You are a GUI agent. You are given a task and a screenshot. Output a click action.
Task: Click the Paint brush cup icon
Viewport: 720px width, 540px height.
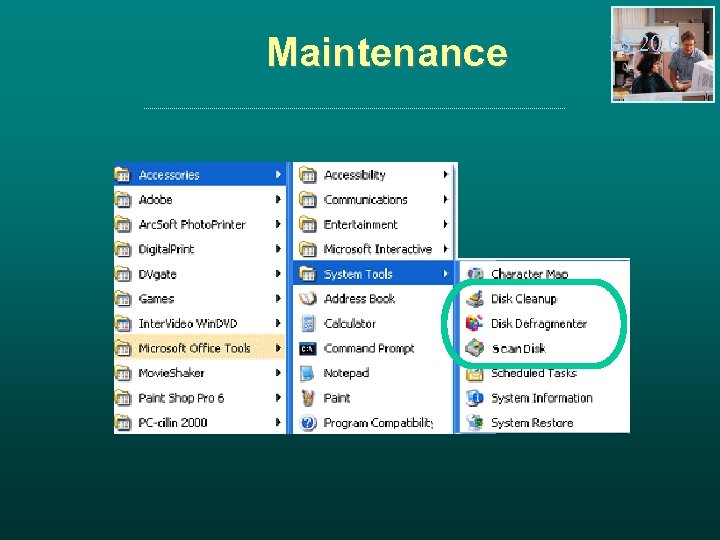click(308, 398)
